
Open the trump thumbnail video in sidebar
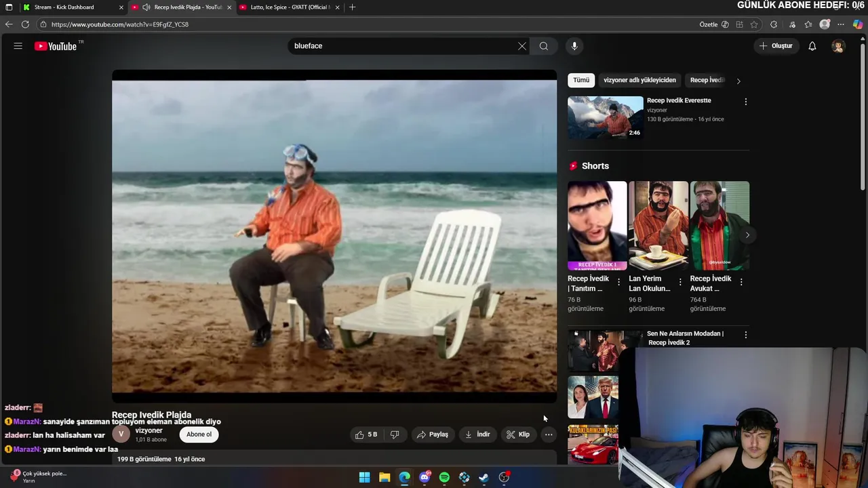click(593, 398)
